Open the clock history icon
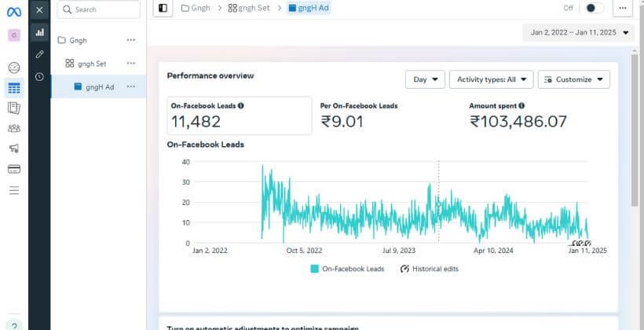The width and height of the screenshot is (644, 330). coord(39,76)
